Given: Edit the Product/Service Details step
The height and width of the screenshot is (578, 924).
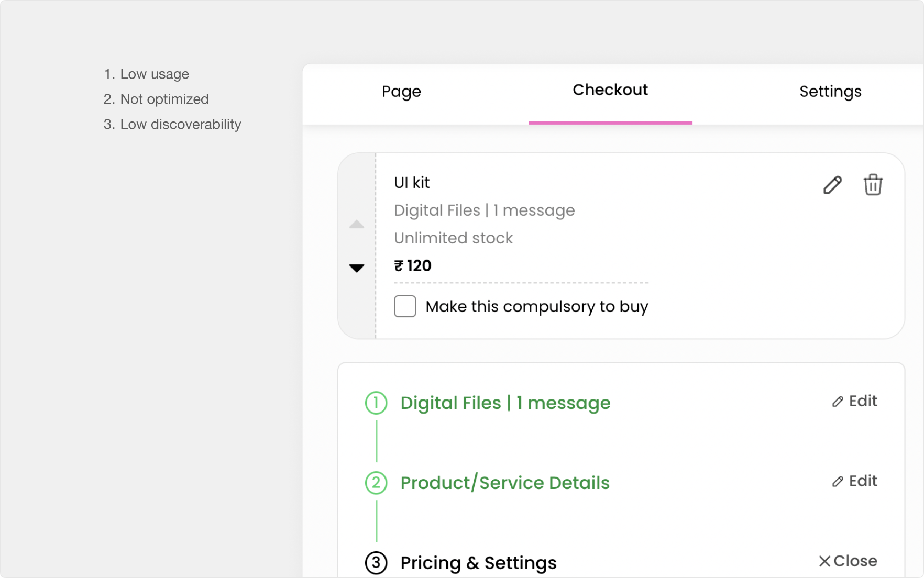Looking at the screenshot, I should coord(854,481).
